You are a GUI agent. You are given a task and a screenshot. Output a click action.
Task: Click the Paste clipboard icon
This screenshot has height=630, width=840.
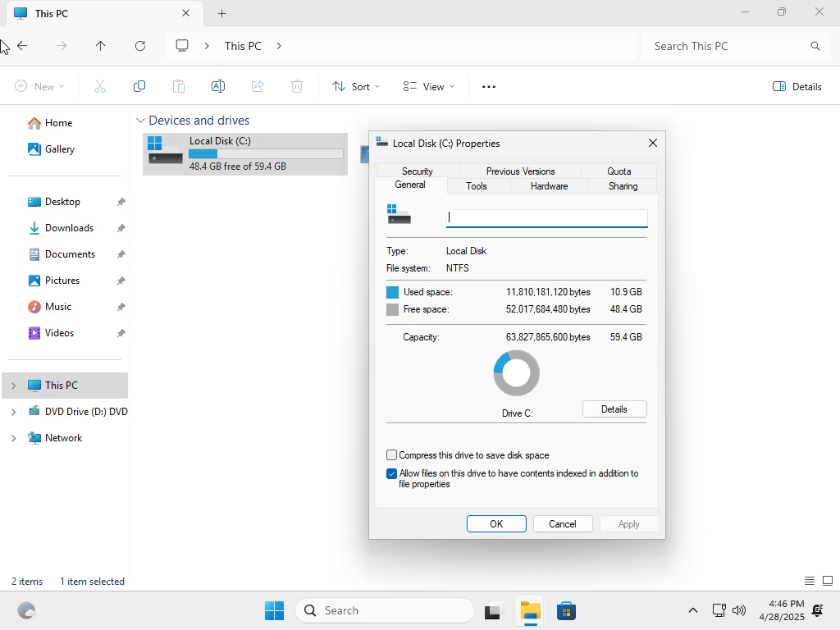179,86
